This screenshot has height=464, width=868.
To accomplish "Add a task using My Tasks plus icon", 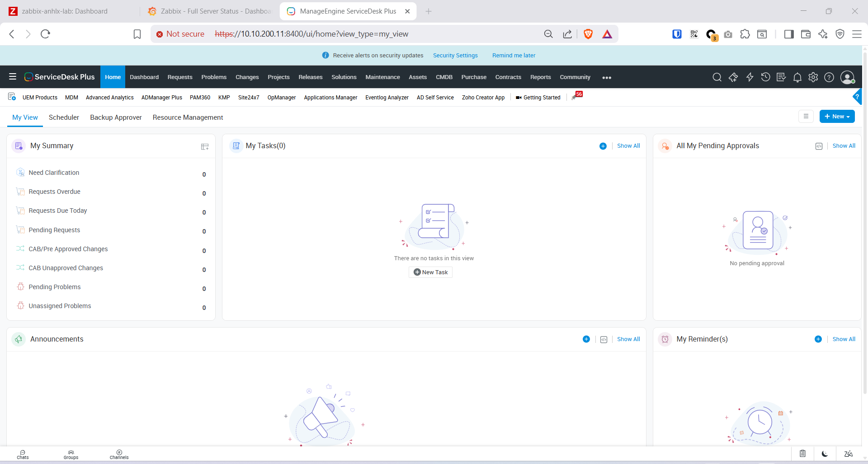I will (603, 146).
